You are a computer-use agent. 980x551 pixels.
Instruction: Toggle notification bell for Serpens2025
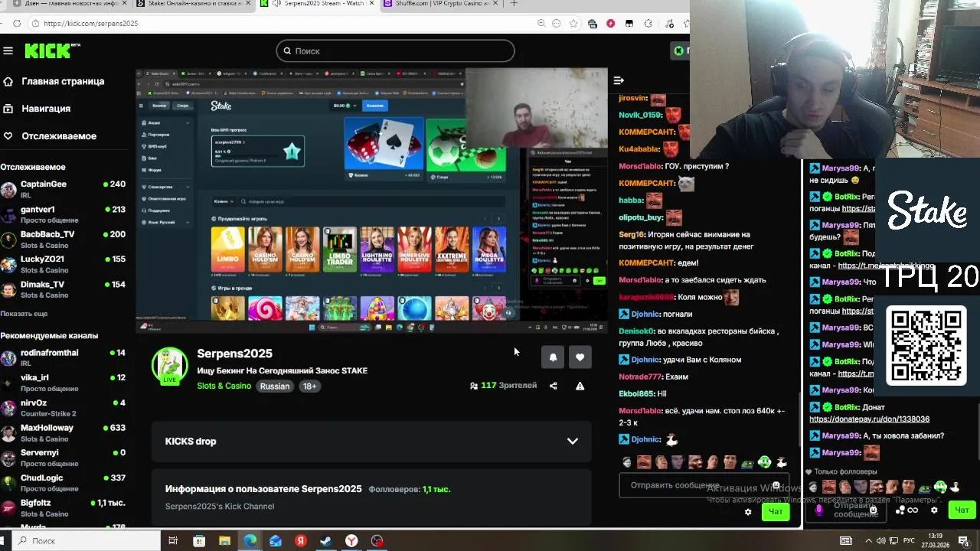[553, 357]
